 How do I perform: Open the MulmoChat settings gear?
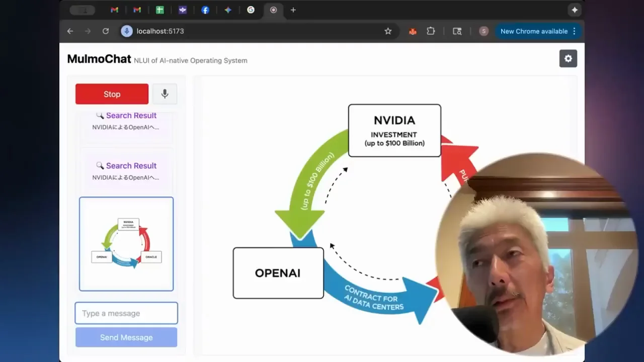coord(568,58)
